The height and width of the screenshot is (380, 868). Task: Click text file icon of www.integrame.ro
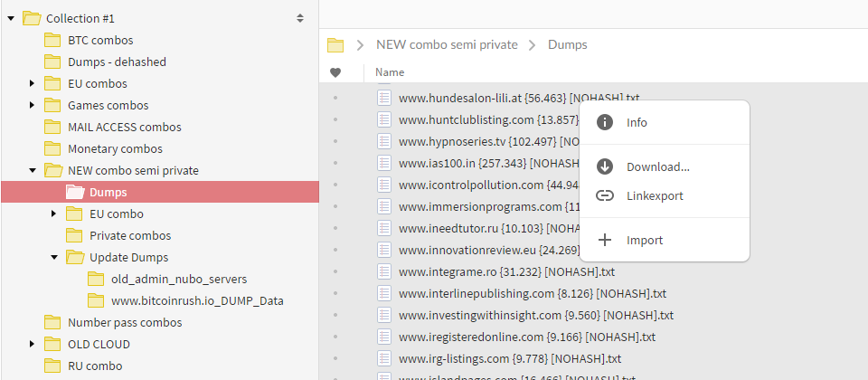pyautogui.click(x=384, y=271)
